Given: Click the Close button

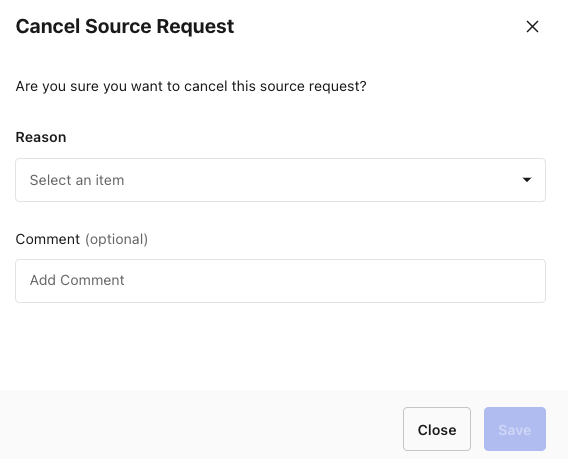Looking at the screenshot, I should pos(437,429).
